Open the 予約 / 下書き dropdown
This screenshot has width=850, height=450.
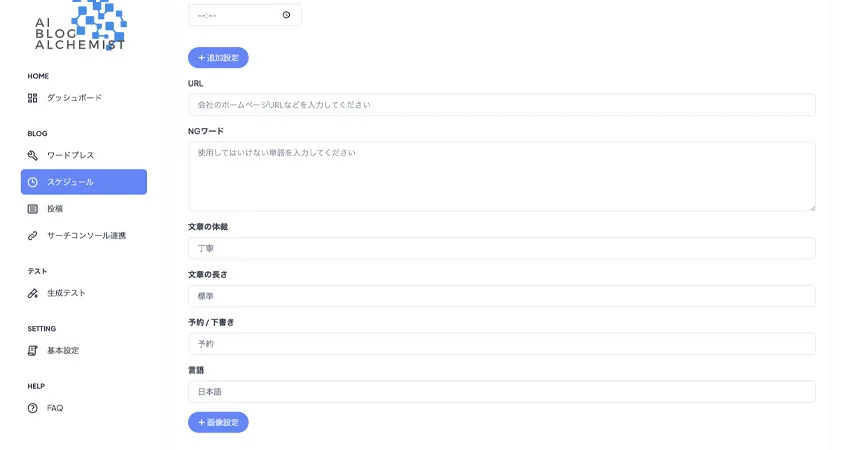pyautogui.click(x=501, y=344)
